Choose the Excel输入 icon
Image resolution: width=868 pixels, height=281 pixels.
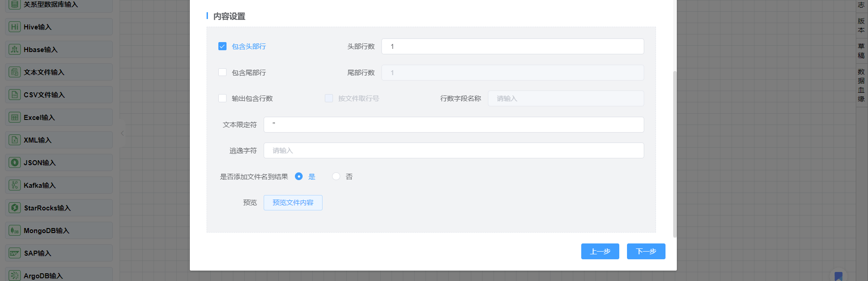click(14, 117)
